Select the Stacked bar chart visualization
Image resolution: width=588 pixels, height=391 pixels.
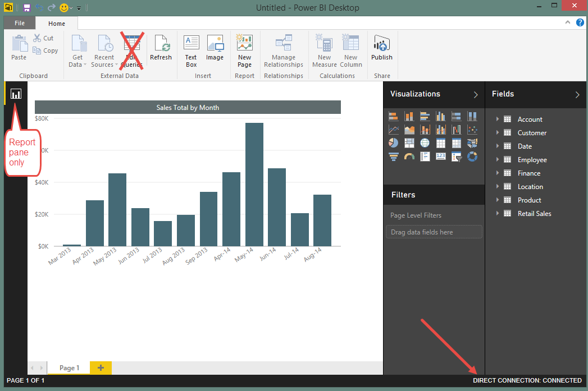tap(393, 117)
